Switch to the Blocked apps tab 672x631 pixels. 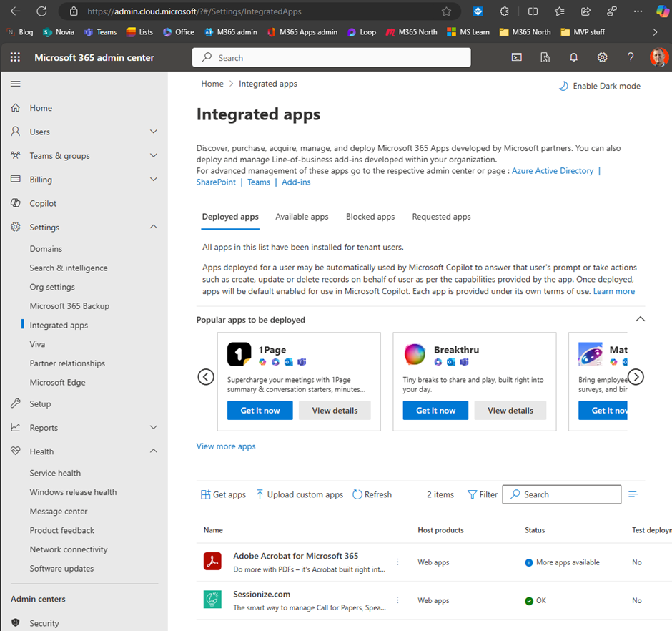(370, 217)
